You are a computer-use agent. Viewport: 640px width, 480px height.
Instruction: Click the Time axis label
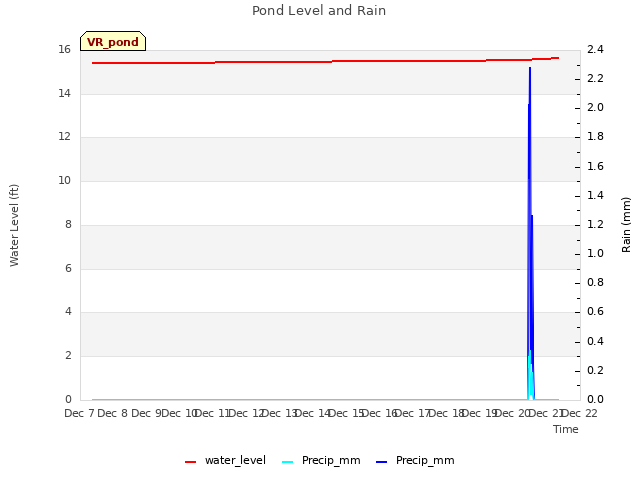pos(566,429)
